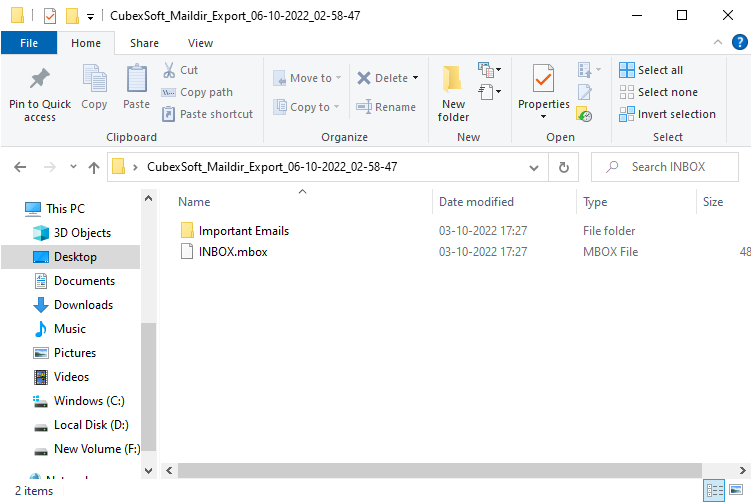The width and height of the screenshot is (752, 503).
Task: Click navigation pane scroll up arrow
Action: coord(149,198)
